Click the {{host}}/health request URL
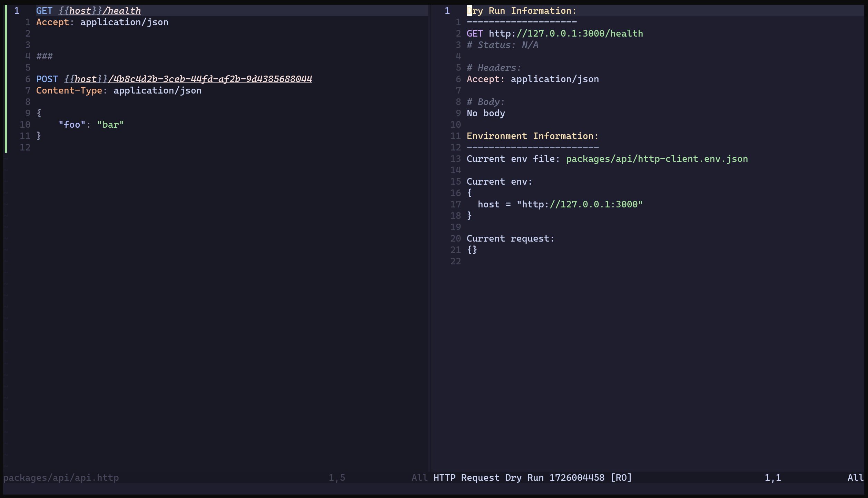Viewport: 868px width, 498px height. [100, 11]
